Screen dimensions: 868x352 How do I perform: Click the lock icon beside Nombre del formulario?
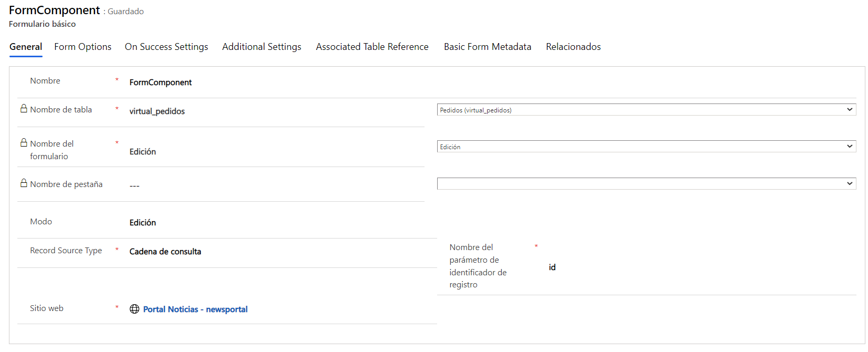point(24,143)
